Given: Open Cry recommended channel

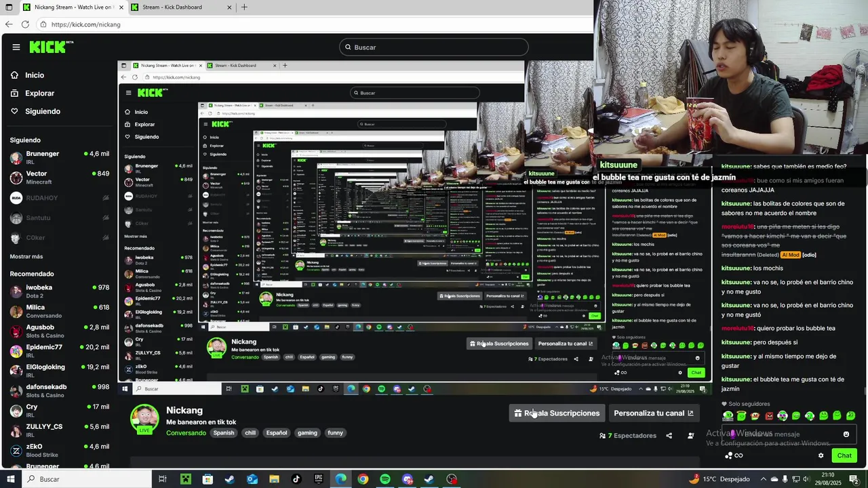Looking at the screenshot, I should (60, 411).
